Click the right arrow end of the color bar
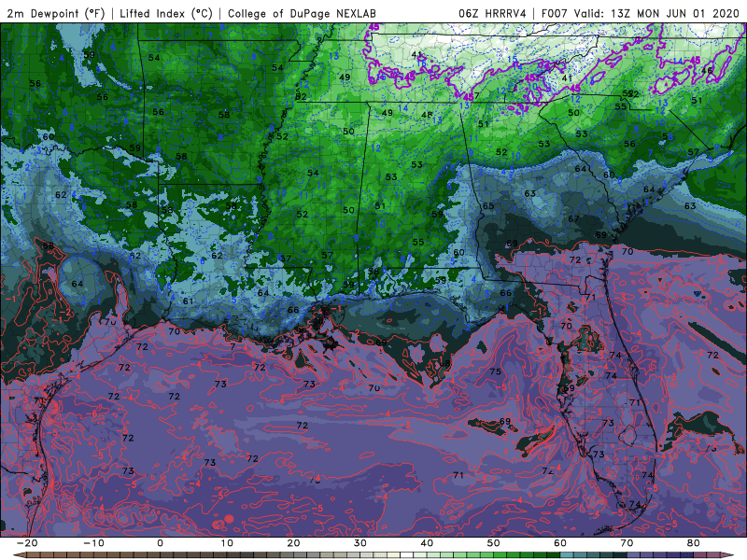This screenshot has width=747, height=560. [x=727, y=555]
